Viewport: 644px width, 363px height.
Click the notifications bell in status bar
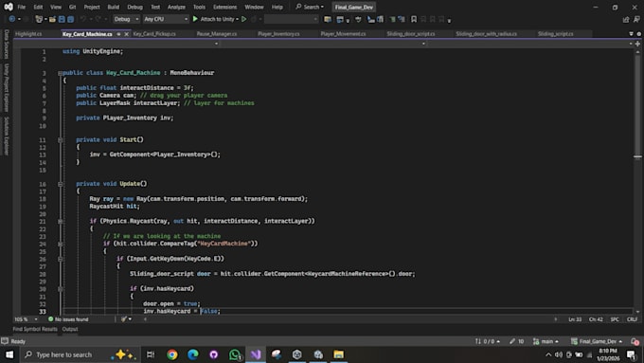635,341
